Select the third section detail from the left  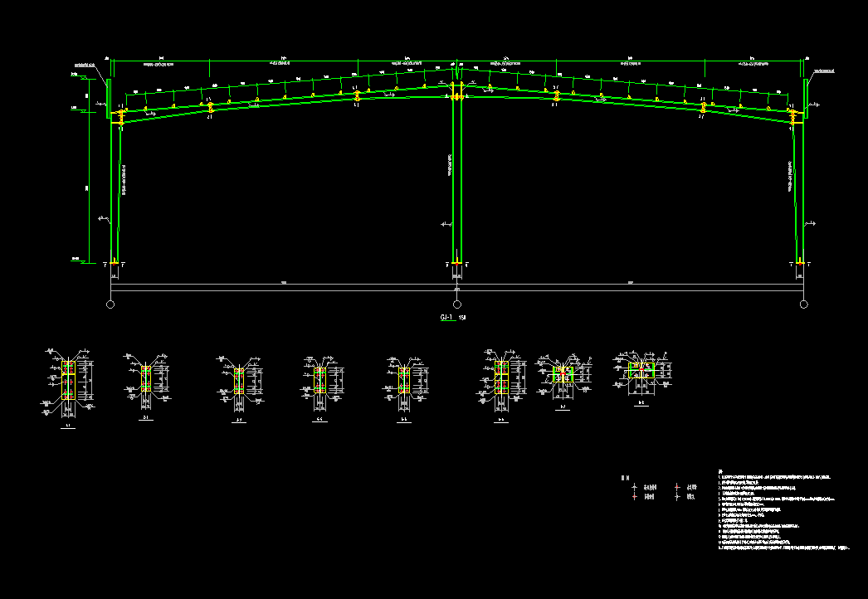239,381
